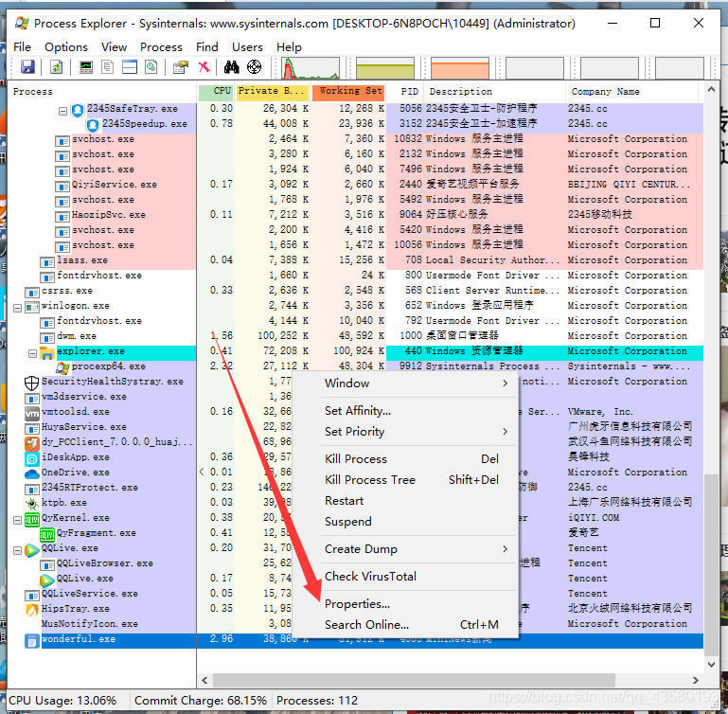Click the dy_PCClient icon in list
The width and height of the screenshot is (728, 714).
[x=31, y=443]
